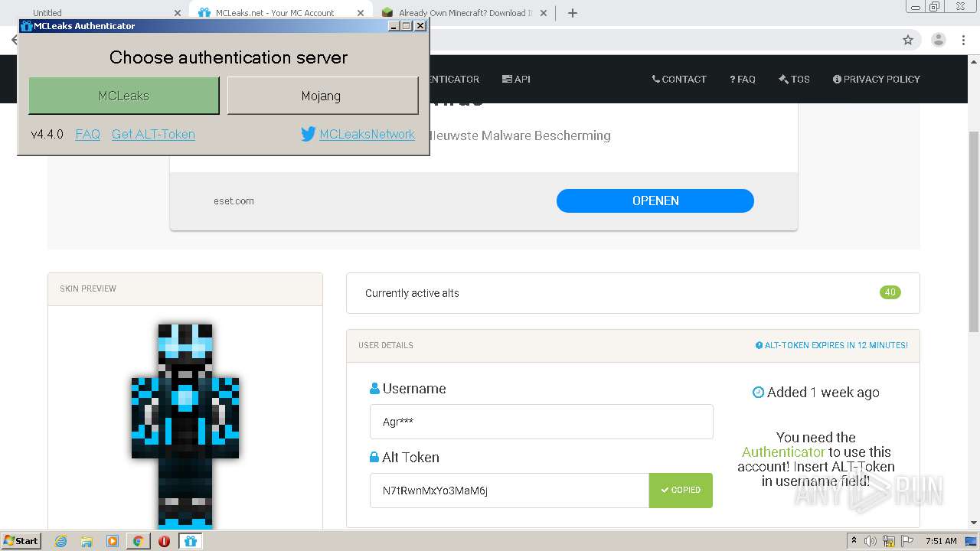Open a new browser tab
This screenshot has width=980, height=551.
pyautogui.click(x=572, y=13)
